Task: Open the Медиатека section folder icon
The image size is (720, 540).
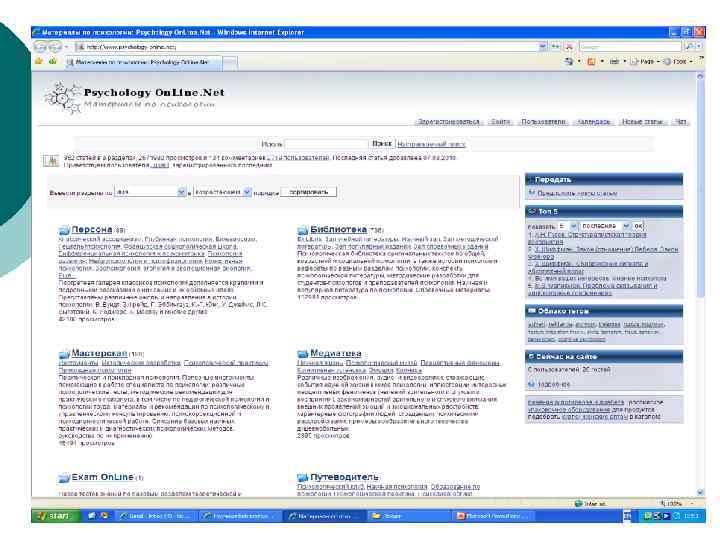Action: [303, 354]
